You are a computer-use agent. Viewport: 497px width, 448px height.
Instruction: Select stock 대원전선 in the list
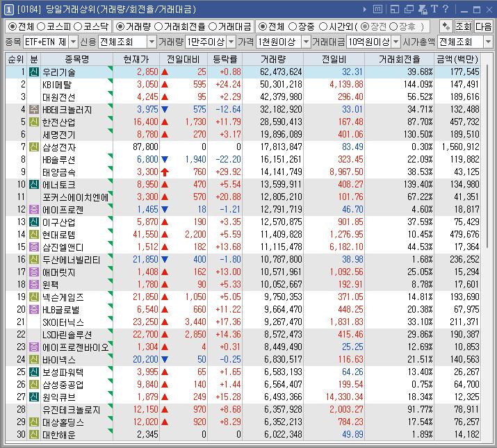(x=59, y=97)
